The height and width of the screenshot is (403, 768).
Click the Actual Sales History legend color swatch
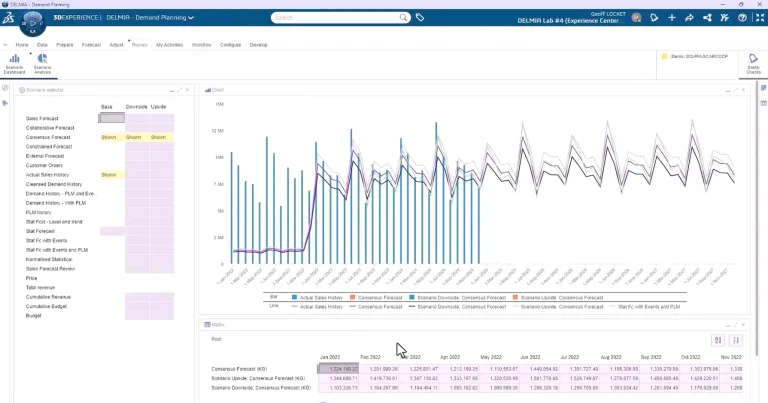tap(295, 297)
